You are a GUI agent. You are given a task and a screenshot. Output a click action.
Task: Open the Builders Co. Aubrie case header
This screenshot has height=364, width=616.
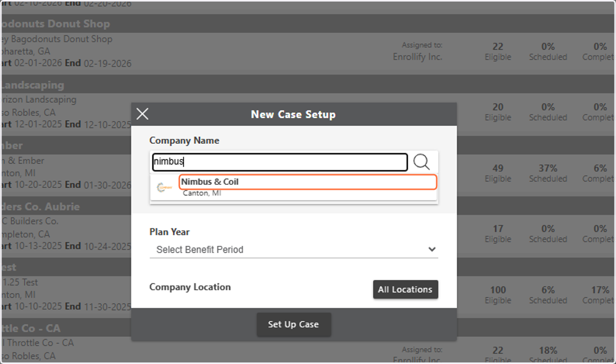308,206
